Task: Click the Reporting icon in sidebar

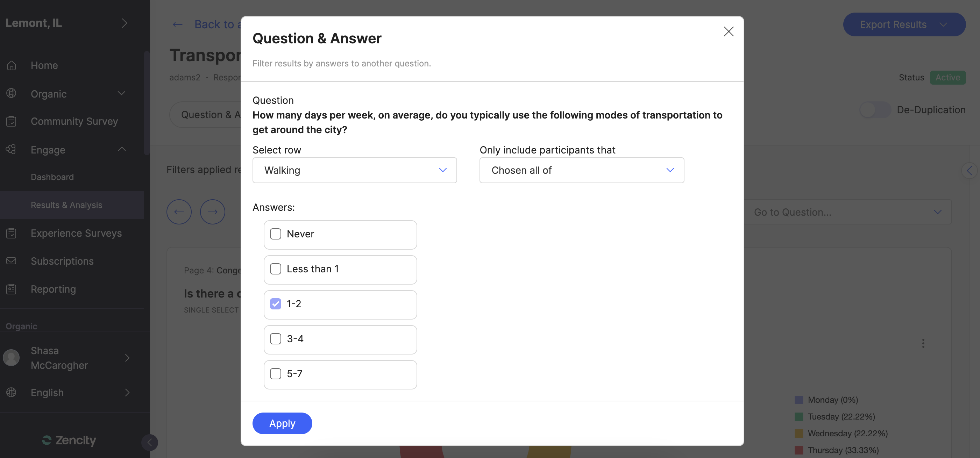Action: 12,289
